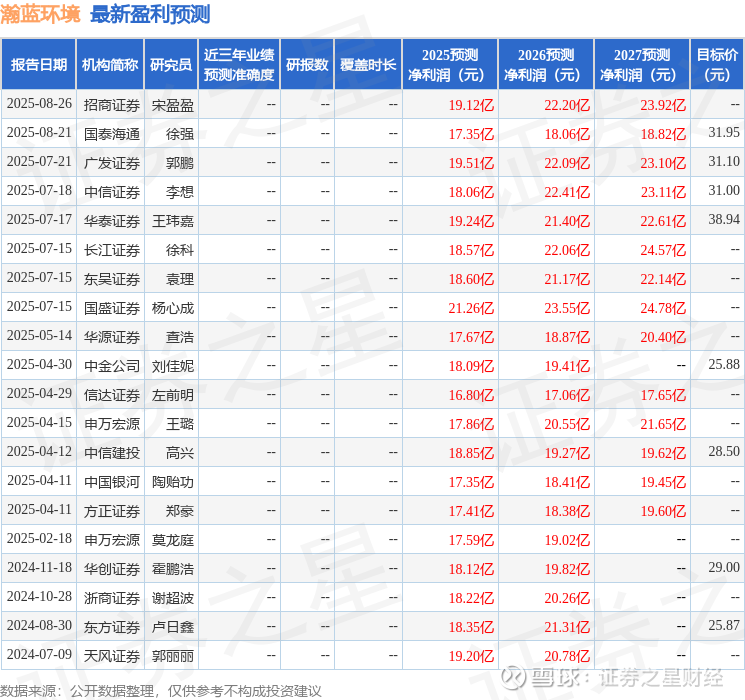Select the 研究员 column header
The image size is (745, 700).
click(171, 64)
